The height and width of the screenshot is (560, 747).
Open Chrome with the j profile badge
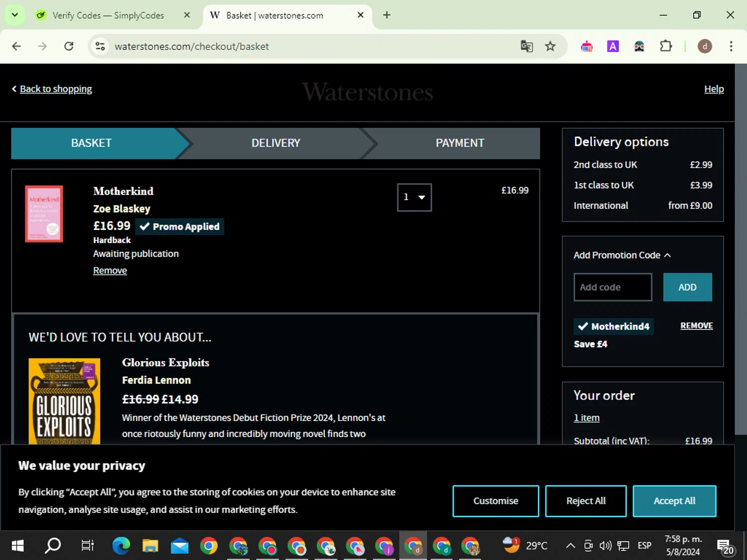[384, 546]
